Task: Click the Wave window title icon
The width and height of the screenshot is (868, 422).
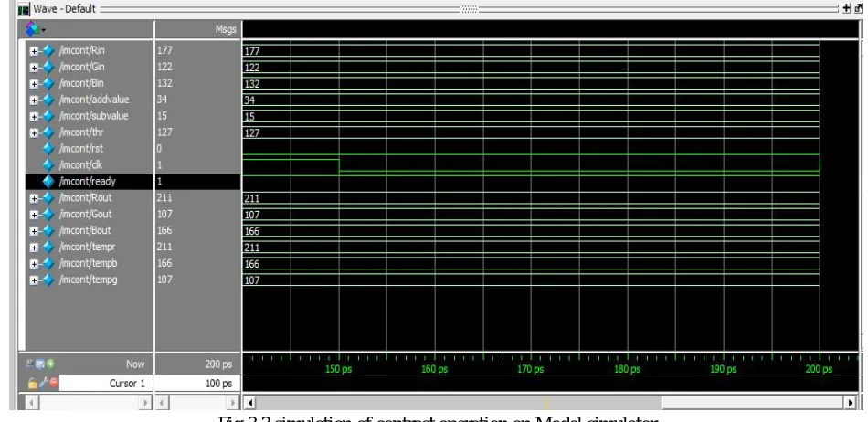Action: (25, 9)
